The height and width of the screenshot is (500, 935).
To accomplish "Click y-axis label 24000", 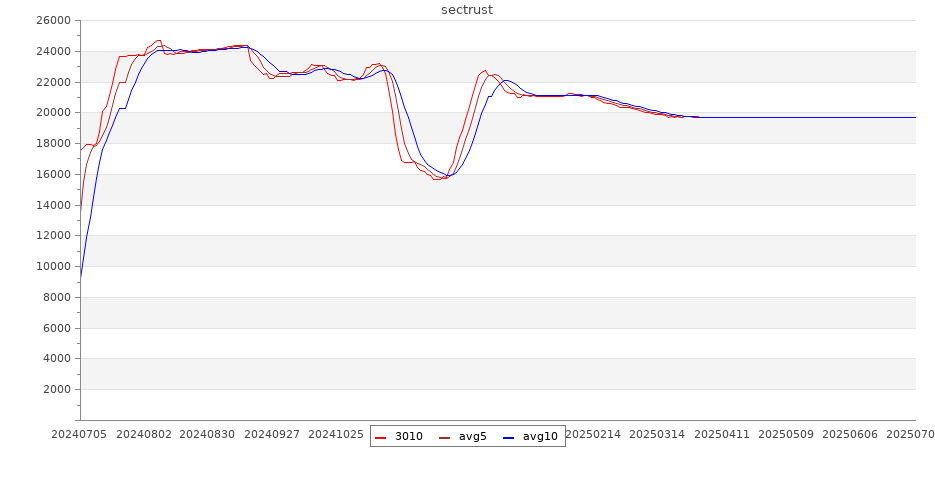I will (x=54, y=51).
